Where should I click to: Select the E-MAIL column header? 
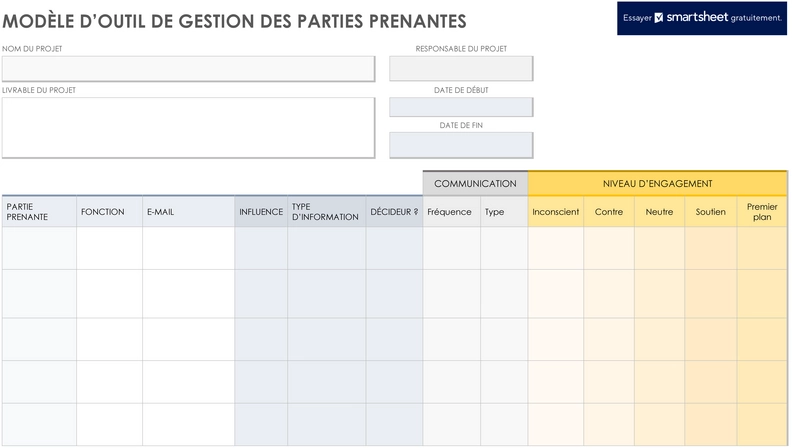(x=188, y=212)
